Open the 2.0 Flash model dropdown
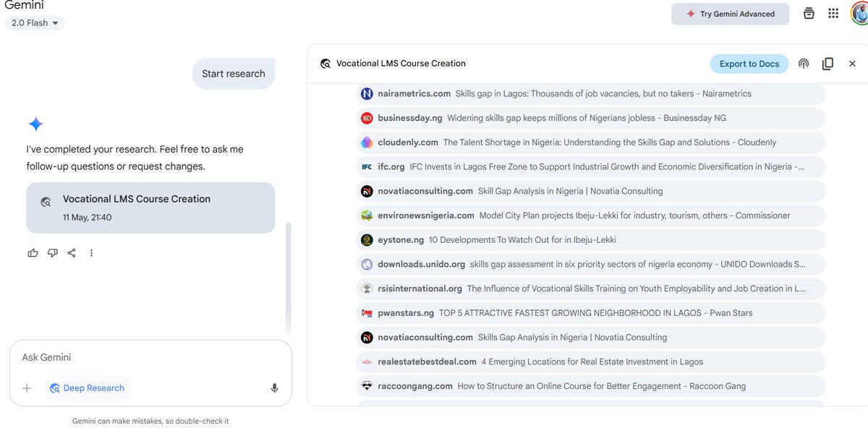Screen dimensions: 868x428 pyautogui.click(x=35, y=23)
